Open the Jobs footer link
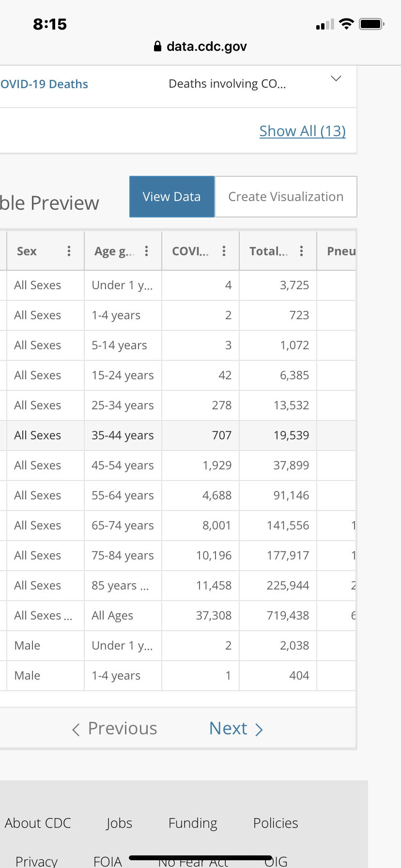Viewport: 401px width, 868px height. [x=119, y=823]
